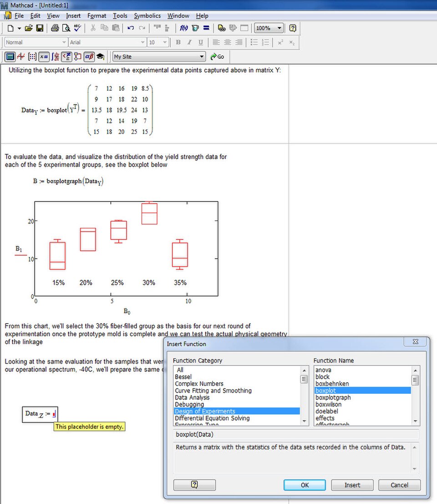The width and height of the screenshot is (437, 504).
Task: Open the File menu
Action: tap(19, 16)
